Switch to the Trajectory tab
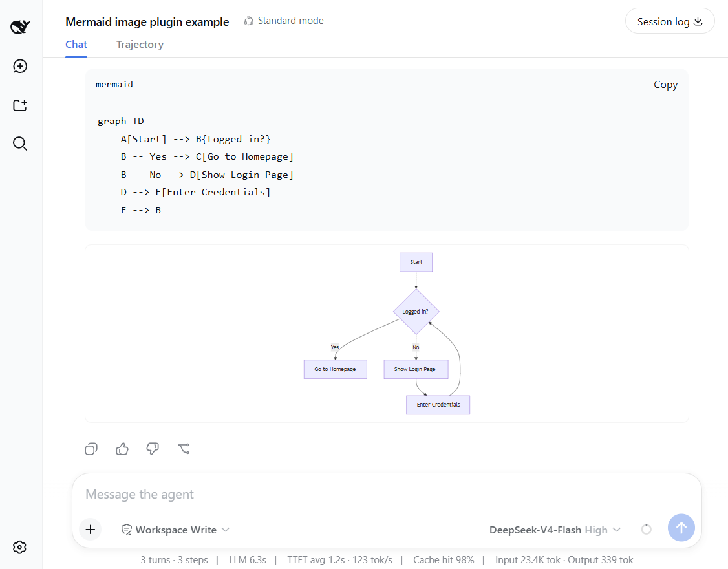The height and width of the screenshot is (569, 728). (x=140, y=45)
